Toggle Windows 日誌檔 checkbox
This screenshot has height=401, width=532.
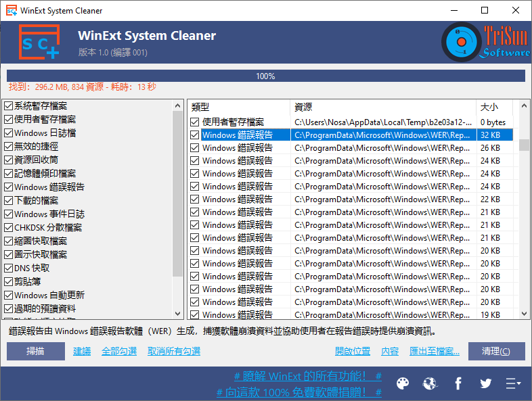pyautogui.click(x=9, y=133)
